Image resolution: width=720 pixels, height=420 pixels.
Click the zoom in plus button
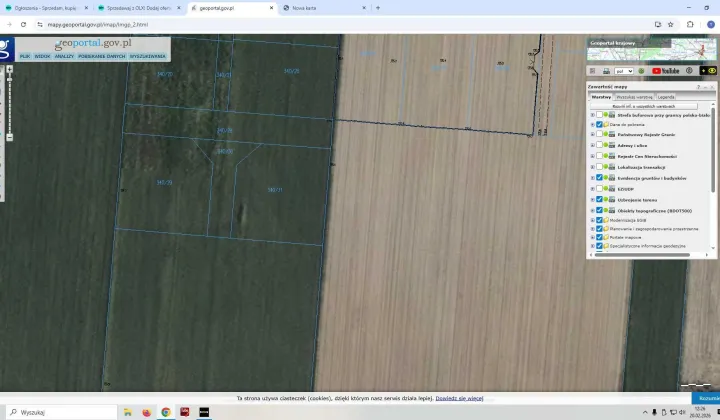pos(9,71)
